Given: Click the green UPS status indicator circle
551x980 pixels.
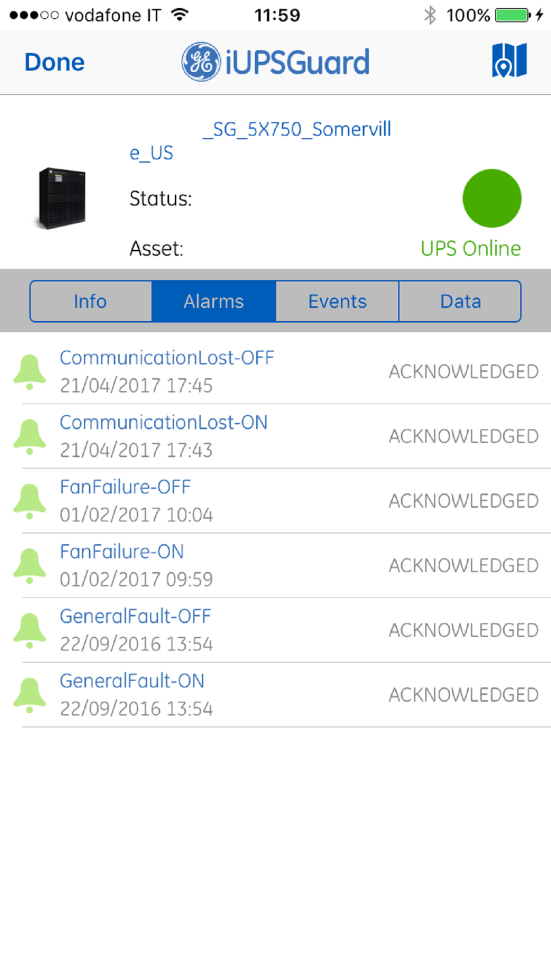Looking at the screenshot, I should tap(491, 198).
